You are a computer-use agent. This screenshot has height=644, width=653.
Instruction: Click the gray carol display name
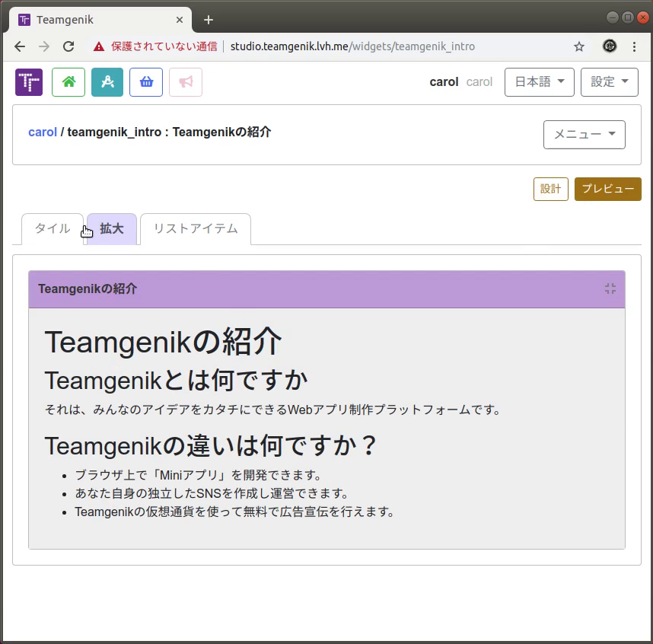[x=479, y=82]
